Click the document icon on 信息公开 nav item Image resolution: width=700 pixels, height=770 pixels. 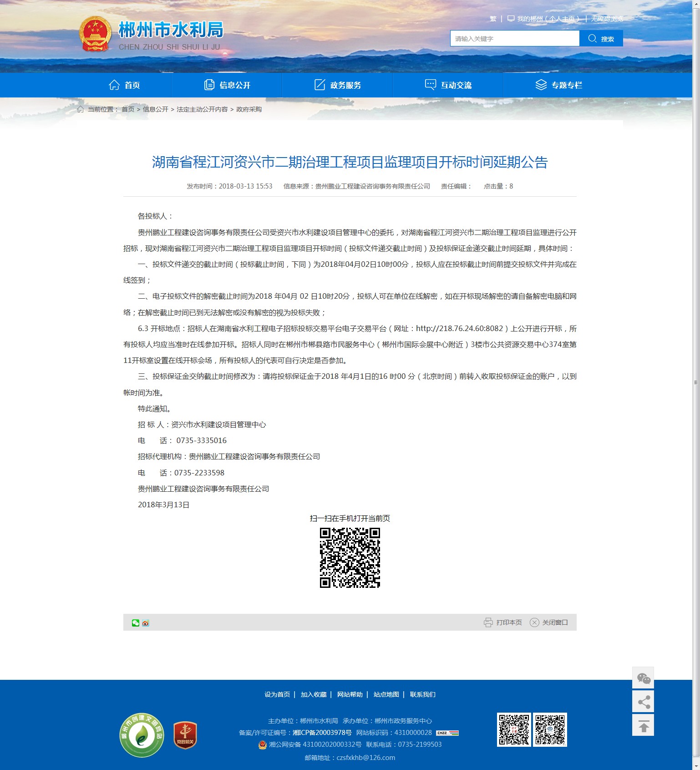point(209,85)
